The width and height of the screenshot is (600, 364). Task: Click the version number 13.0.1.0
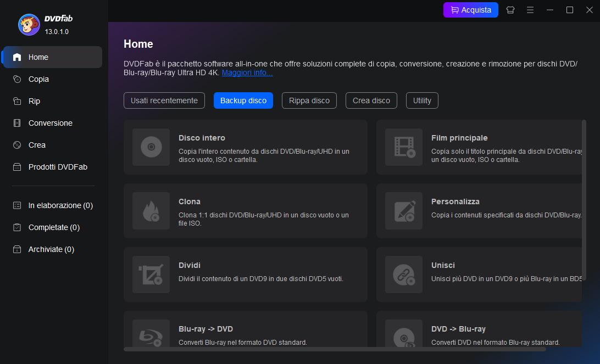pos(57,32)
